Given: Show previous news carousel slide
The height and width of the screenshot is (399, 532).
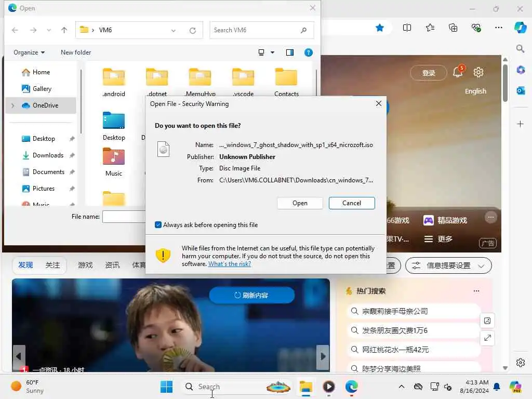Looking at the screenshot, I should point(19,356).
